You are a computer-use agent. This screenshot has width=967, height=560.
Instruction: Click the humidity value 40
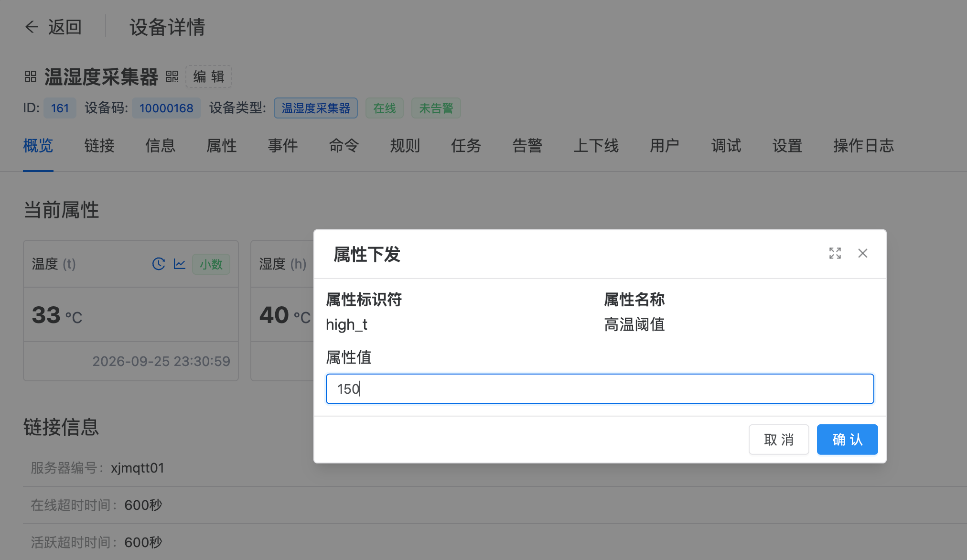[x=274, y=315]
